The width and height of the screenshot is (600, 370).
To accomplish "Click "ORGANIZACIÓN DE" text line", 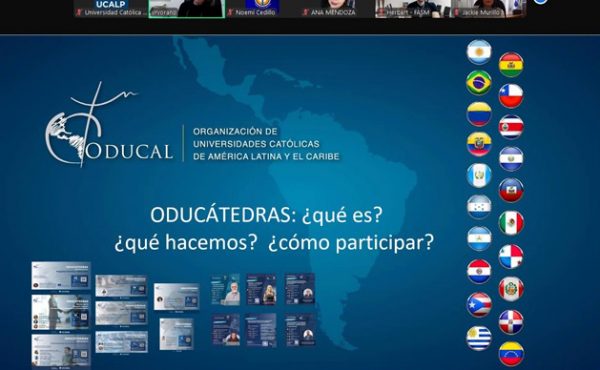I will (x=235, y=132).
